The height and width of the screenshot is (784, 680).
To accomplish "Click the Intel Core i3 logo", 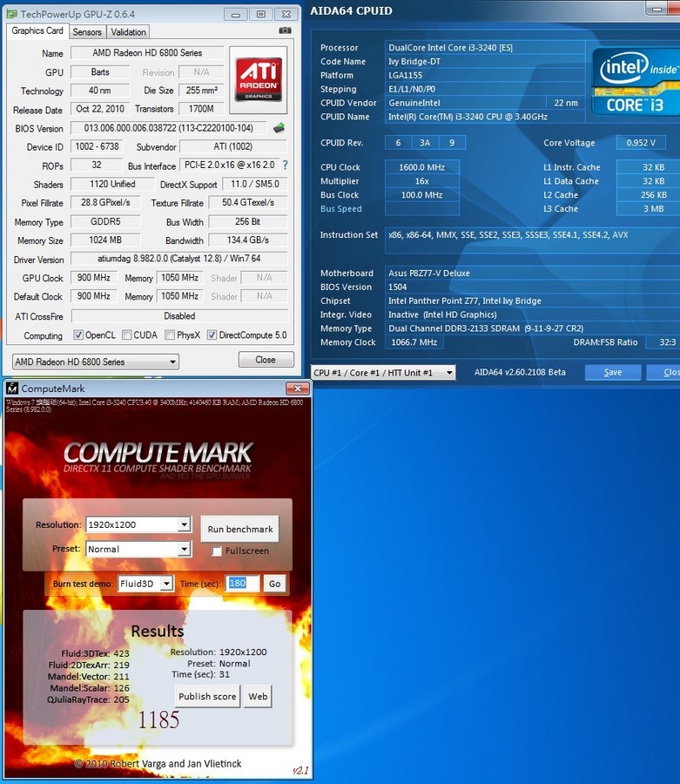I will tap(635, 81).
